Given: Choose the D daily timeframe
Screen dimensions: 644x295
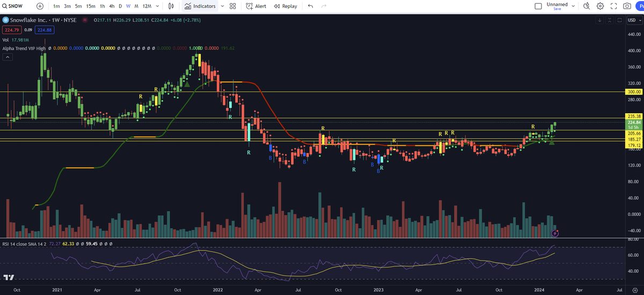Looking at the screenshot, I should [120, 6].
